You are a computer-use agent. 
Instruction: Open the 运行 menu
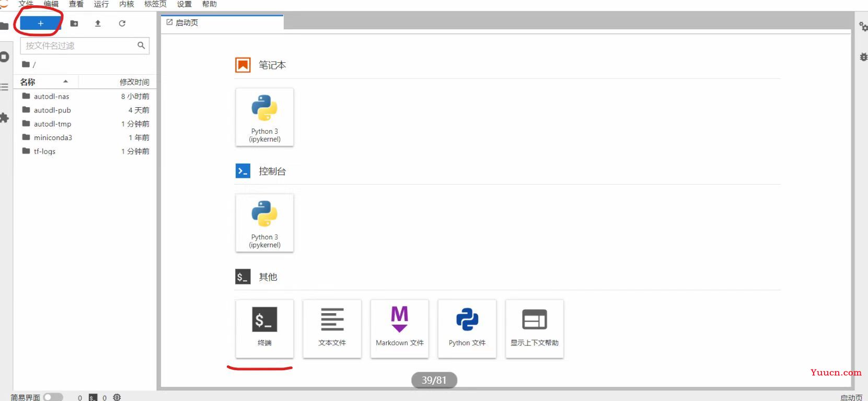[101, 4]
